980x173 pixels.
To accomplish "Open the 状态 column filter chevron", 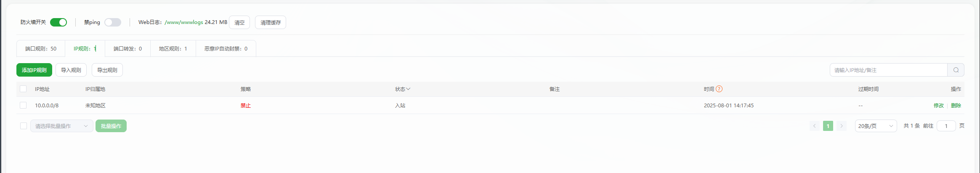I will coord(408,89).
